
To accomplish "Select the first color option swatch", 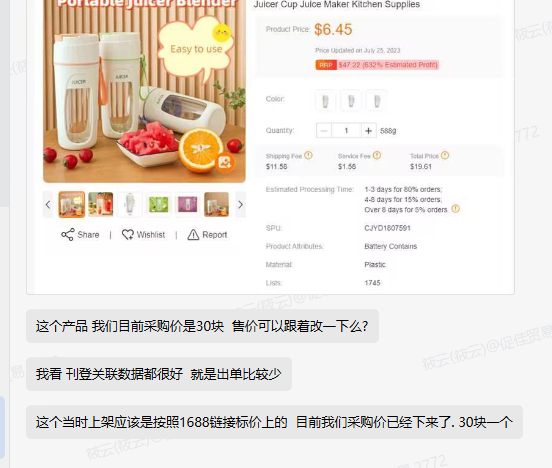I will tap(326, 101).
